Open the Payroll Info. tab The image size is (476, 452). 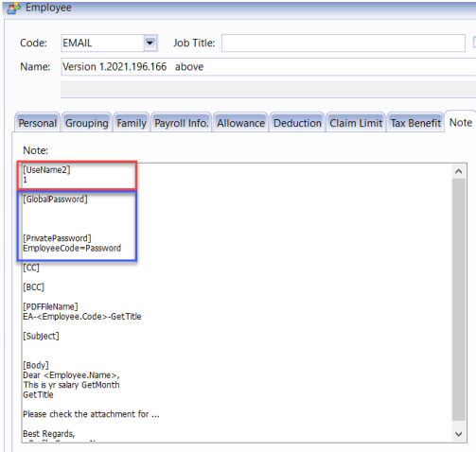[x=181, y=123]
